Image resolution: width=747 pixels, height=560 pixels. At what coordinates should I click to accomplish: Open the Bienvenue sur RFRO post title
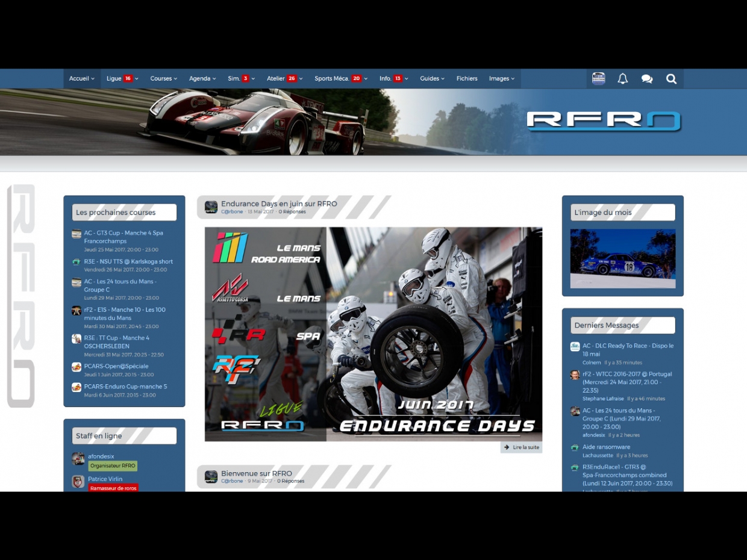click(257, 474)
